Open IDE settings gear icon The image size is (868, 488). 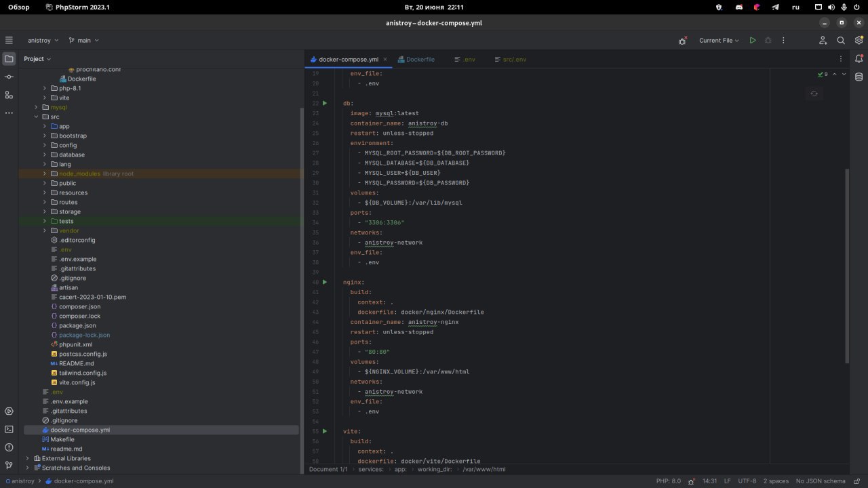[859, 41]
